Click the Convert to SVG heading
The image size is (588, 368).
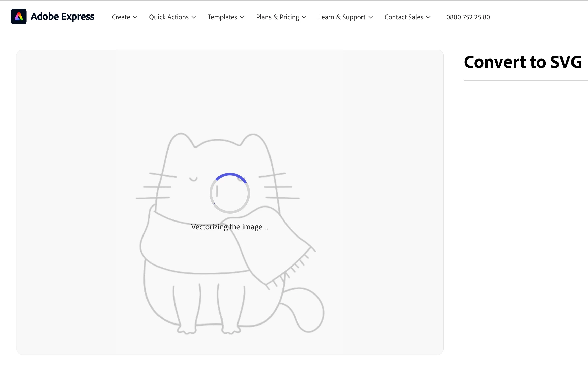pyautogui.click(x=523, y=62)
